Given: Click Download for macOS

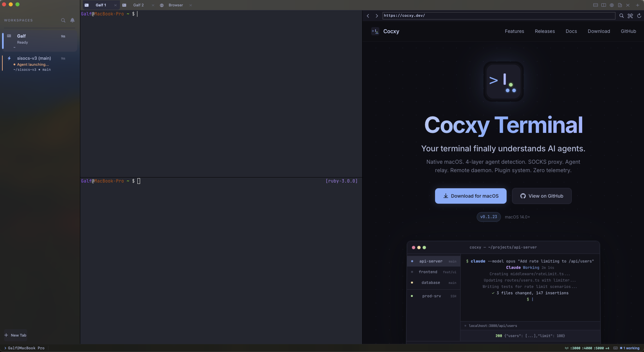Looking at the screenshot, I should pos(471,196).
